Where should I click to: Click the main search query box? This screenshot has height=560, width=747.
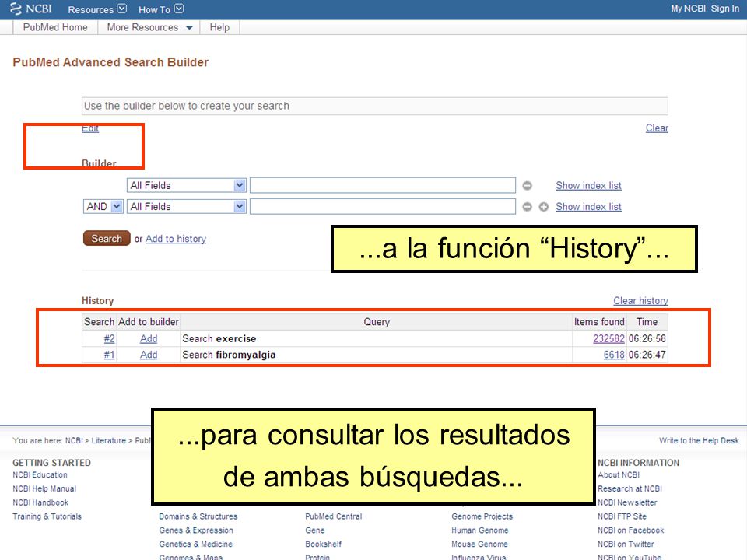(375, 106)
